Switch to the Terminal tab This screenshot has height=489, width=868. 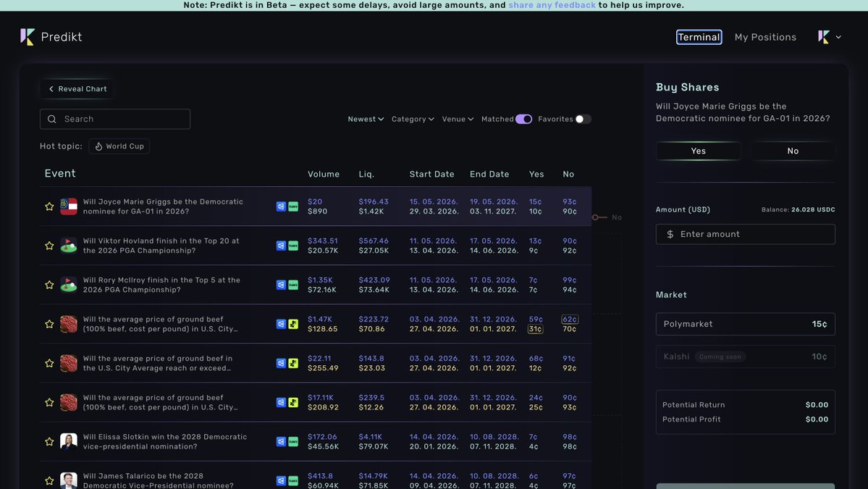pos(699,37)
